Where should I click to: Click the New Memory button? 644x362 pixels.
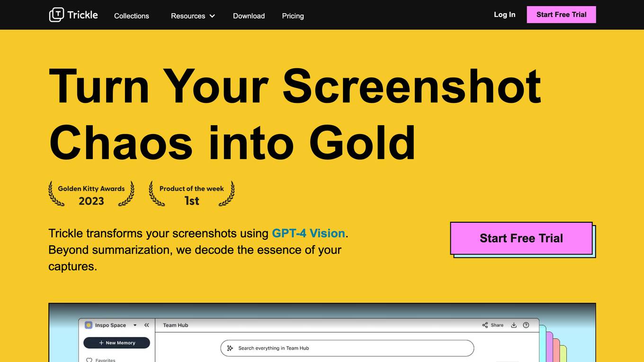tap(116, 343)
